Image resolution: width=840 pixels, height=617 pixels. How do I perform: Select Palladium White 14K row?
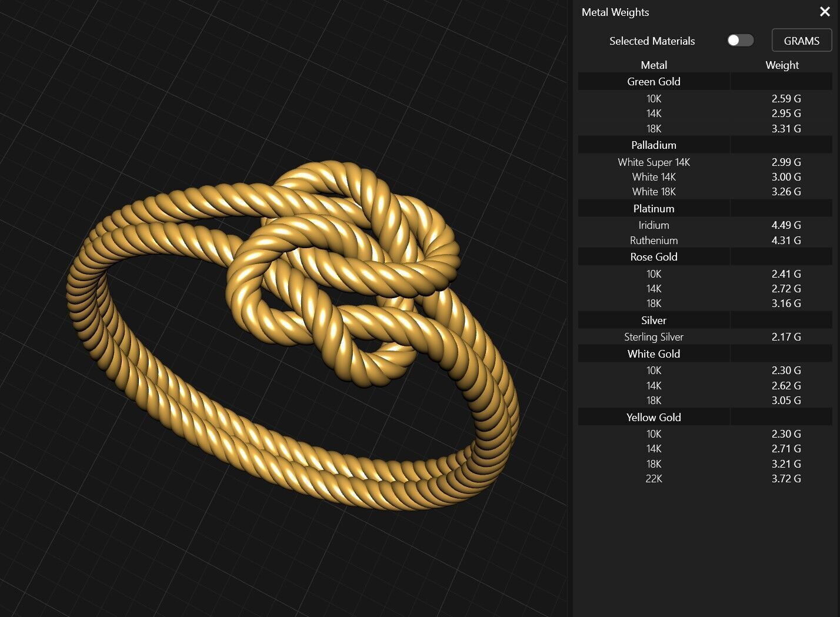point(705,177)
